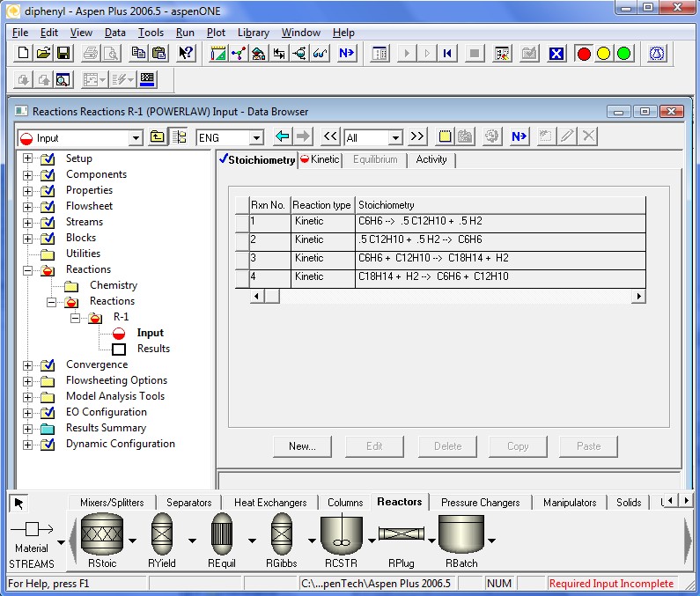Click the Next (N->) button in main toolbar
700x596 pixels.
346,54
